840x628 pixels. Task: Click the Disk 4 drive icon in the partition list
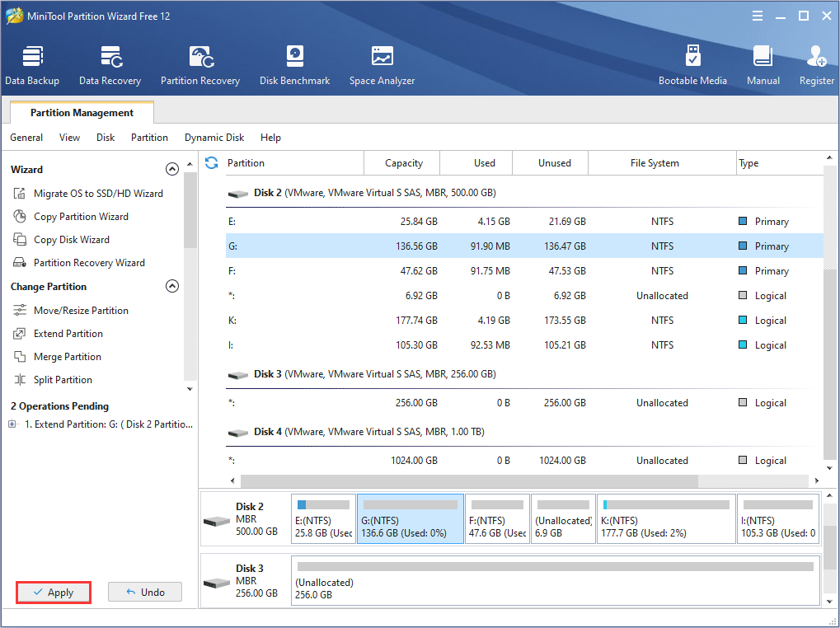point(238,432)
